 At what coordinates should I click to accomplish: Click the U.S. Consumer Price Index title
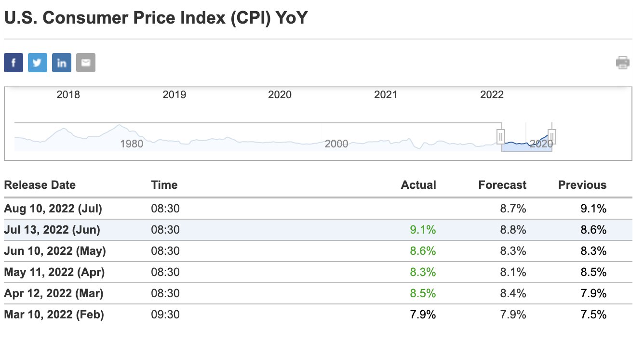(x=156, y=18)
